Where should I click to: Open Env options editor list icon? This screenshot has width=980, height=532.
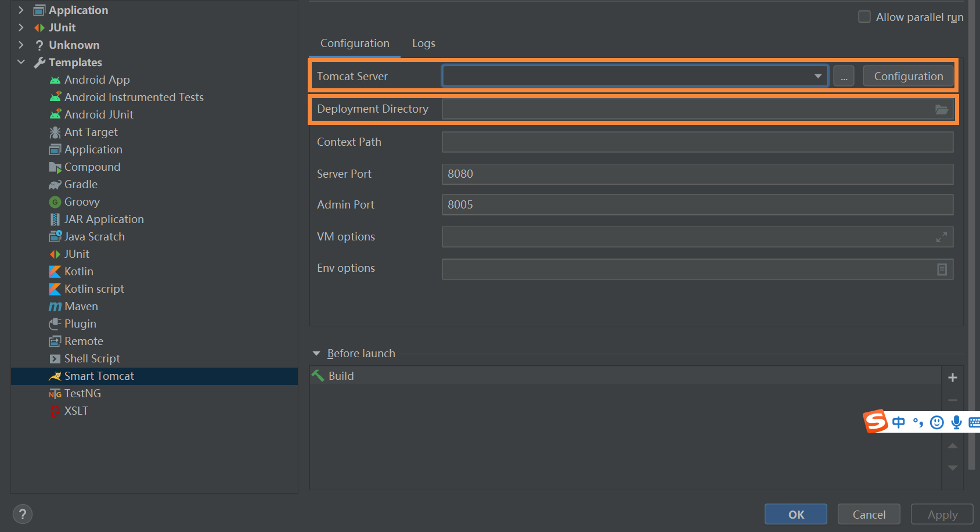click(x=942, y=269)
